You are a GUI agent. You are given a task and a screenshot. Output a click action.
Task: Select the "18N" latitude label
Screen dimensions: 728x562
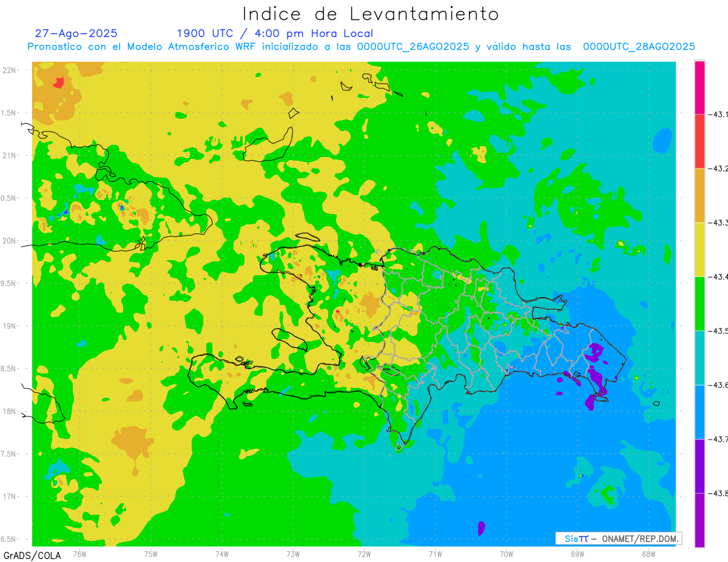pyautogui.click(x=10, y=412)
